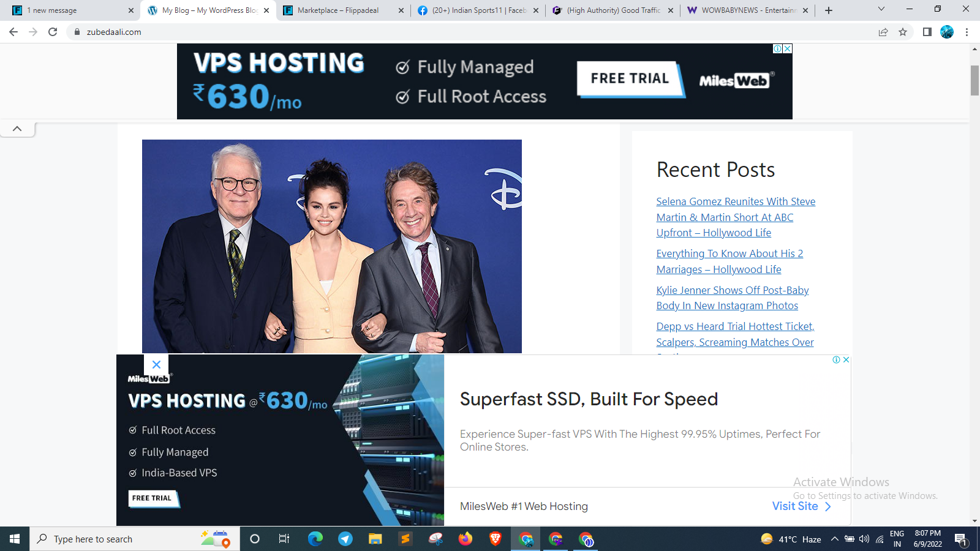
Task: View site information lock icon
Action: click(x=77, y=32)
